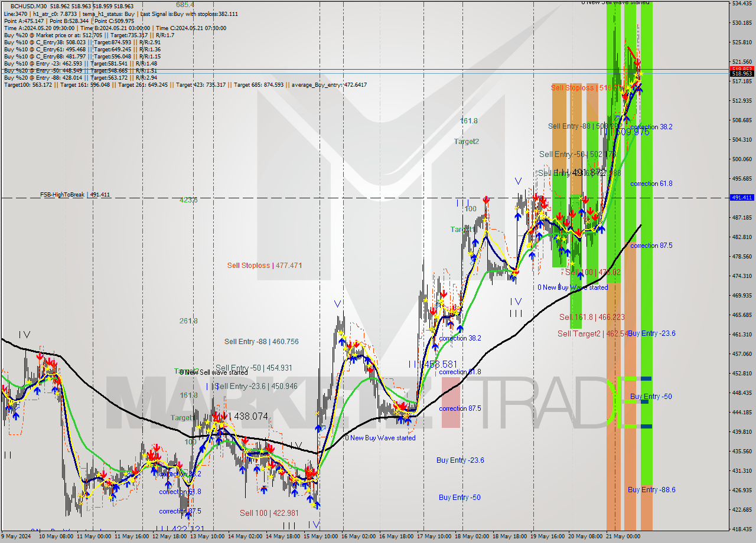Select the 452.810 price axis value
Image resolution: width=756 pixels, height=543 pixels.
pos(742,374)
